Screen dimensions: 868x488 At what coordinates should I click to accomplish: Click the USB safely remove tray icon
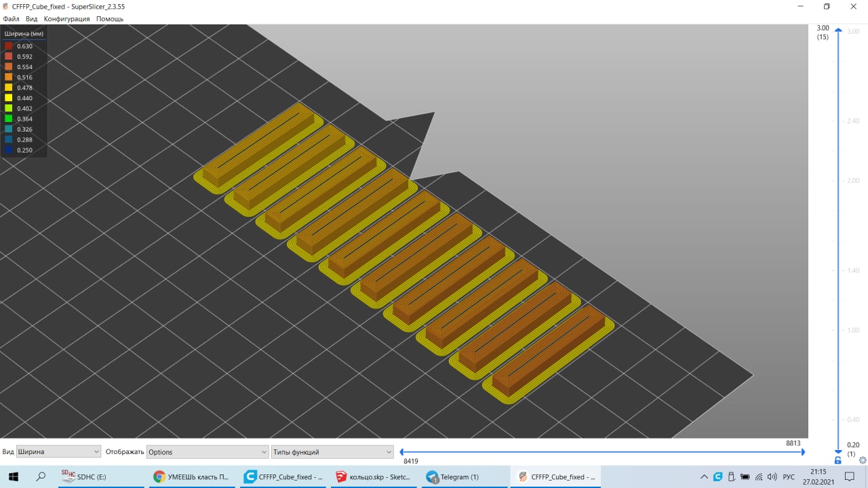(731, 476)
